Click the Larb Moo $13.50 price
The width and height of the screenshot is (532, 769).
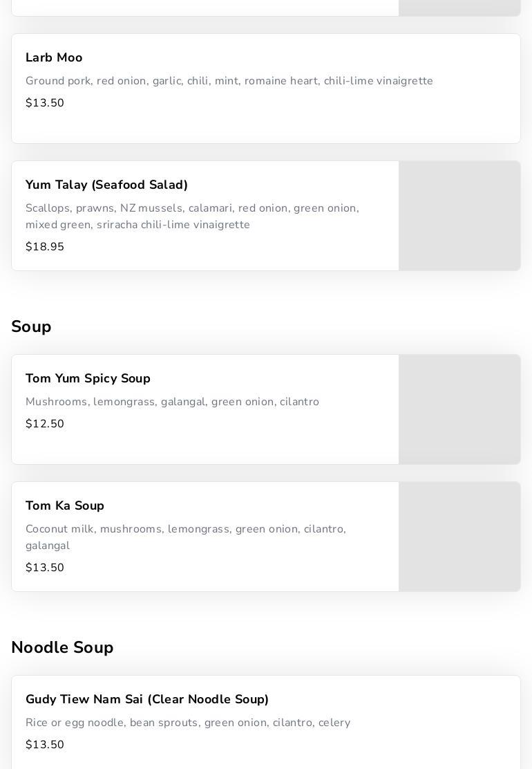click(45, 103)
